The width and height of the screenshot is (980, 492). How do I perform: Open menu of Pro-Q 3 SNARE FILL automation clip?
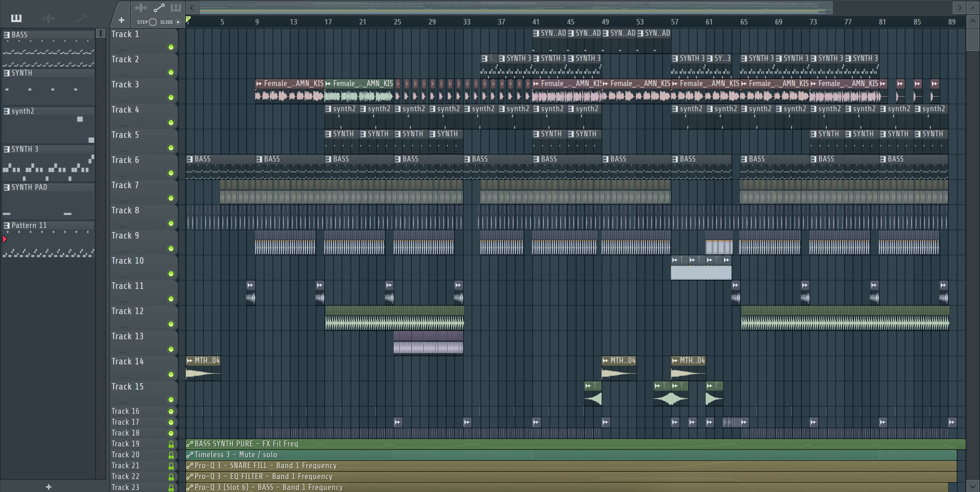[x=190, y=465]
